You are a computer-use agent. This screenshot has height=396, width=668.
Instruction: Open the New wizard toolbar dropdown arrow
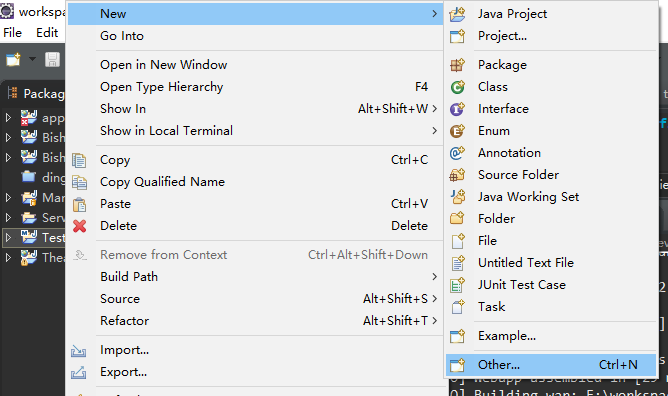point(32,59)
